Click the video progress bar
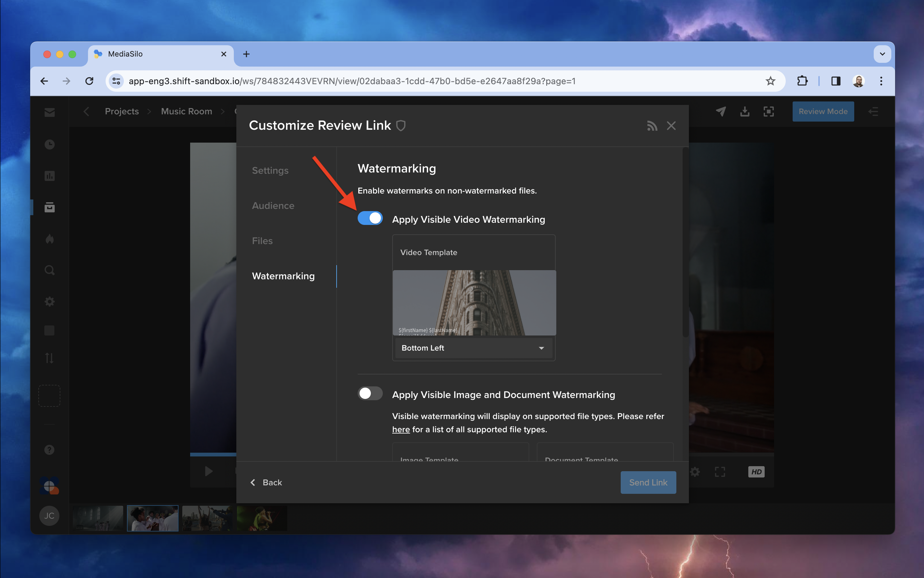924x578 pixels. (213, 454)
